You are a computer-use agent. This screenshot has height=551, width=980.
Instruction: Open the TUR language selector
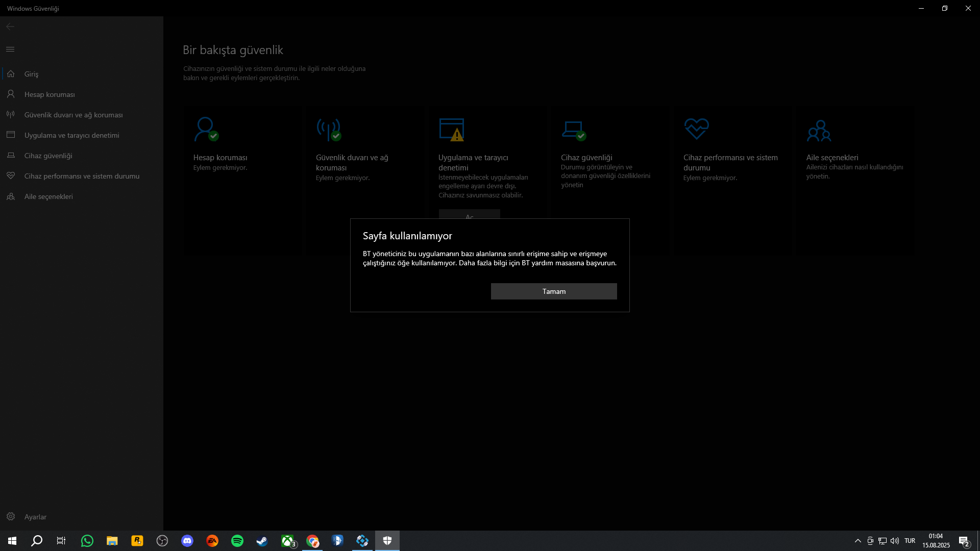pyautogui.click(x=910, y=541)
